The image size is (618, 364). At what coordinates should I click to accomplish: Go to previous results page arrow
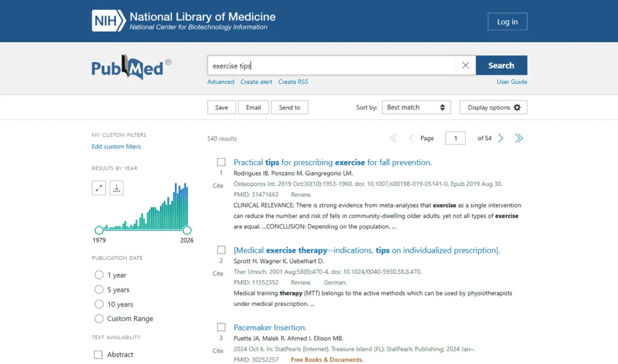coord(412,138)
